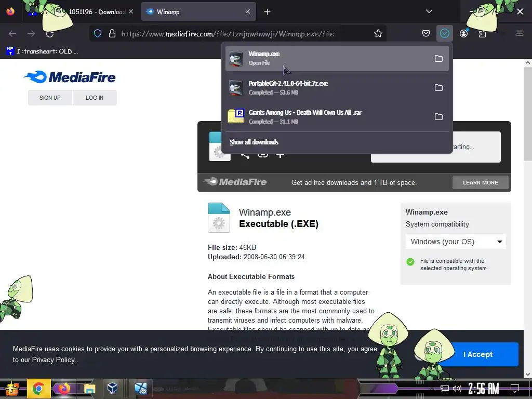This screenshot has width=532, height=399.
Task: Click the Windows Start button
Action: pyautogui.click(x=11, y=389)
